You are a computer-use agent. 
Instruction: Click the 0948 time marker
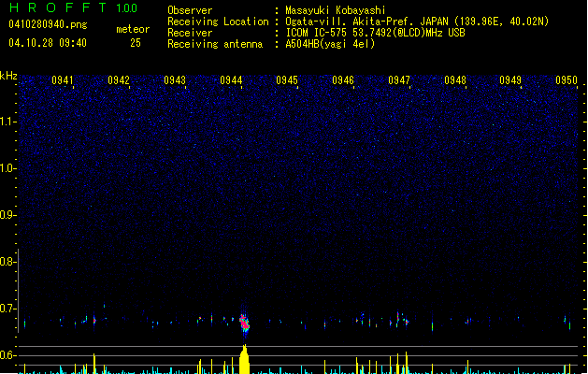455,80
